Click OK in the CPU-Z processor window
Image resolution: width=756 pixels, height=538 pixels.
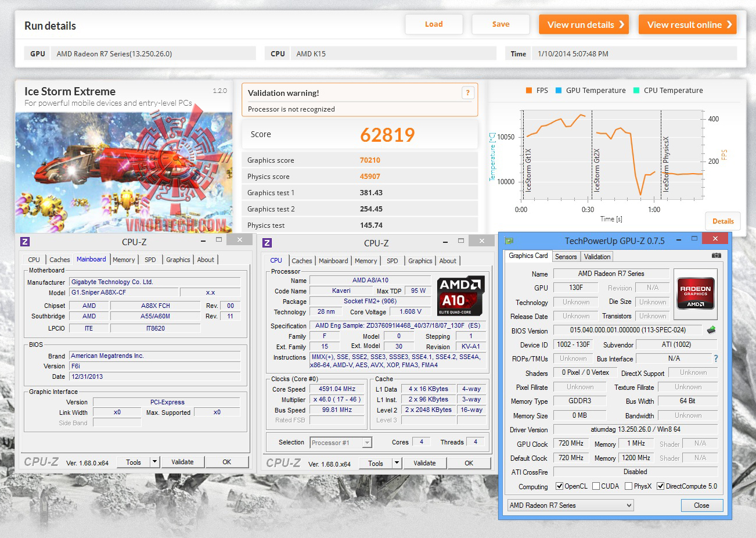pyautogui.click(x=469, y=463)
